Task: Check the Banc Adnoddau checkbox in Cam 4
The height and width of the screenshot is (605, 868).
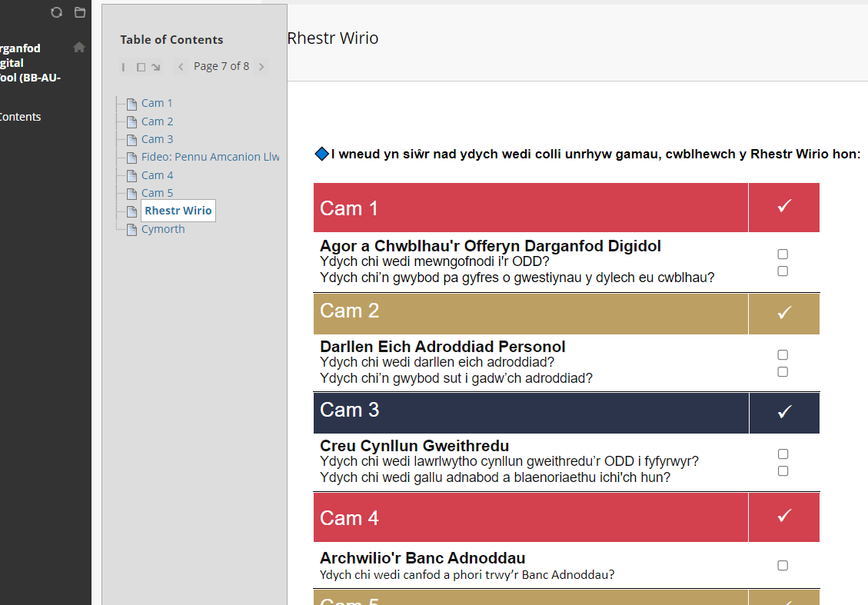Action: (x=783, y=566)
